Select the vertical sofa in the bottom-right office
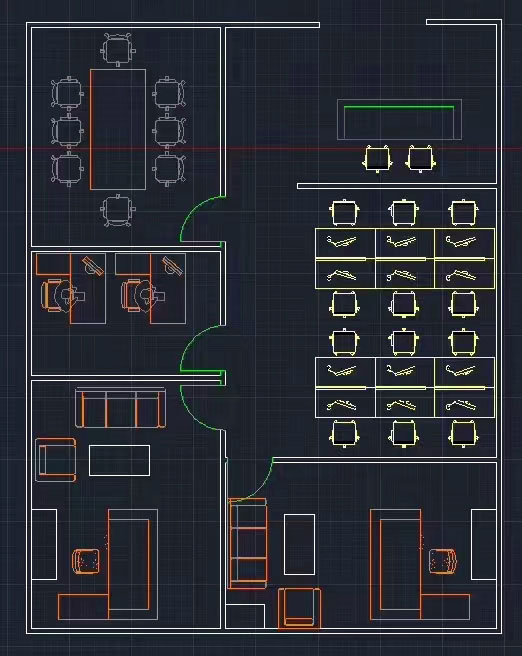Image resolution: width=522 pixels, height=656 pixels. point(248,543)
